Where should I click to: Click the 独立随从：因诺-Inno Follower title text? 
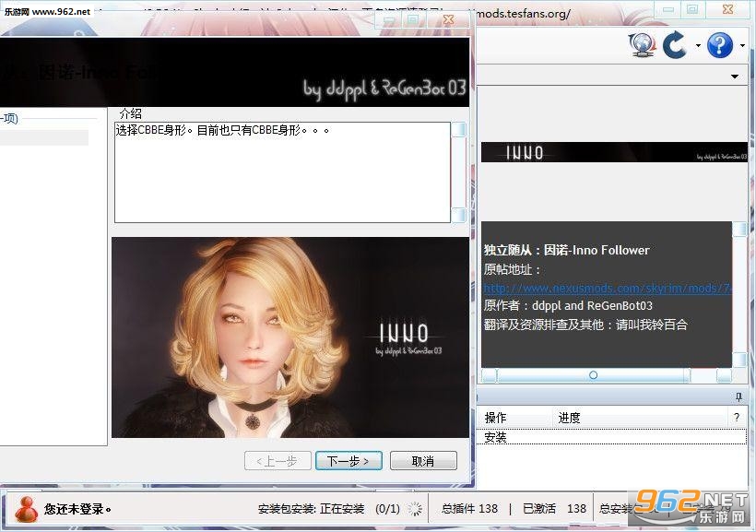(x=566, y=250)
